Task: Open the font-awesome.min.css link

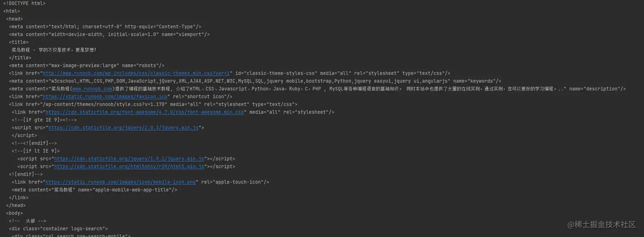Action: pyautogui.click(x=144, y=112)
